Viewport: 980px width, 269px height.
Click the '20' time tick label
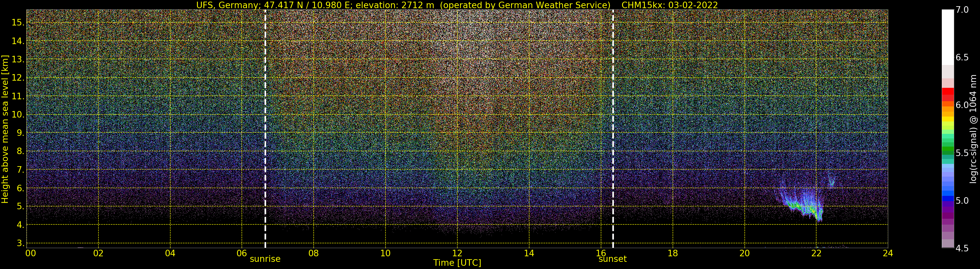coord(745,253)
